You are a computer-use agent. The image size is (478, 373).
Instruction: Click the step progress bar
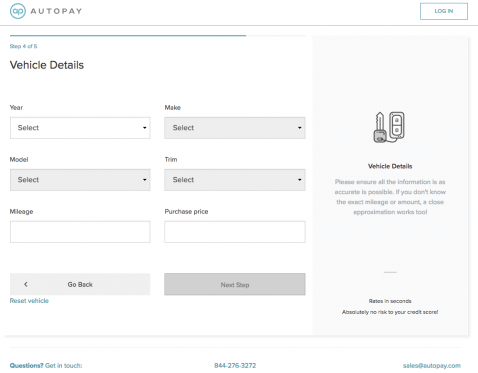click(x=157, y=35)
